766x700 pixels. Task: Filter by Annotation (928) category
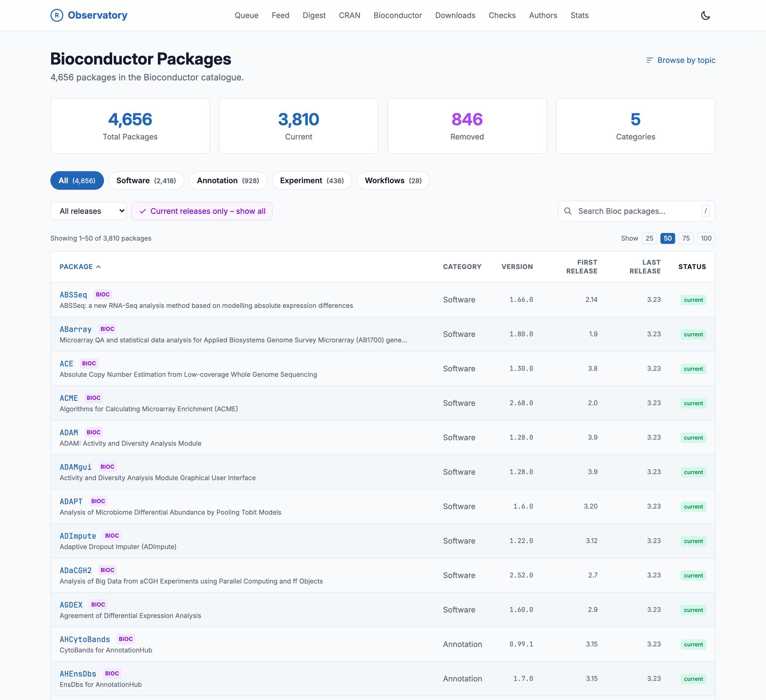(228, 180)
